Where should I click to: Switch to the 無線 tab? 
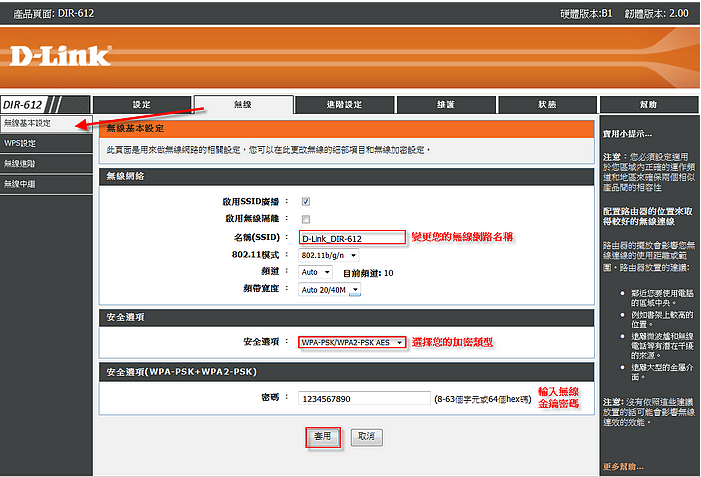243,105
